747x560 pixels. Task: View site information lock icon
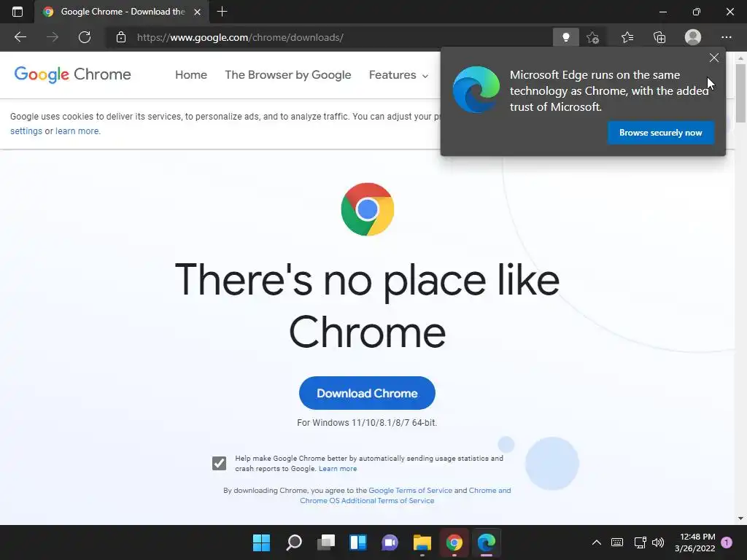[x=121, y=37]
